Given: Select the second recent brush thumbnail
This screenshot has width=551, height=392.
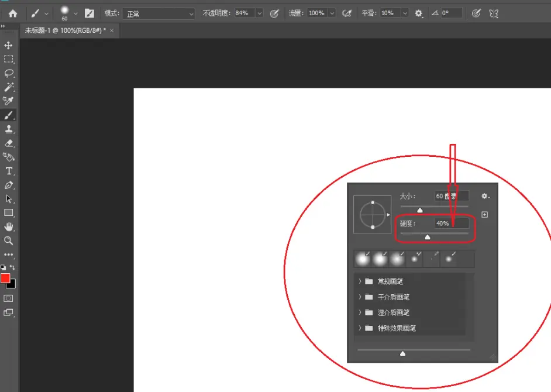Looking at the screenshot, I should pyautogui.click(x=380, y=259).
